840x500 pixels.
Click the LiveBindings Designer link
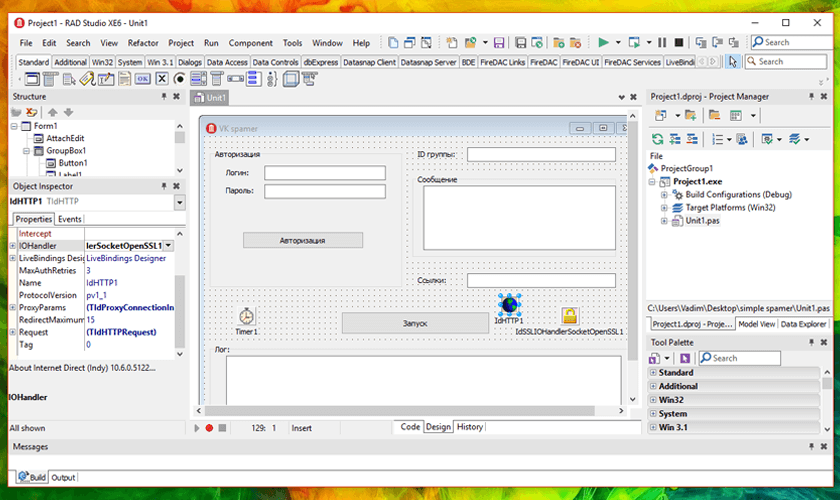(x=126, y=258)
